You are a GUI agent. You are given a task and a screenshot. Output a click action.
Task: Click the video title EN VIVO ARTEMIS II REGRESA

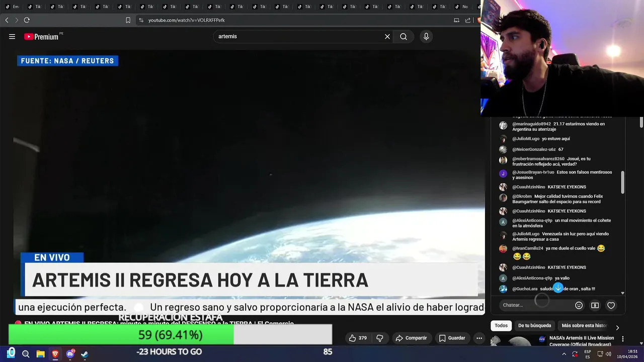[159, 324]
